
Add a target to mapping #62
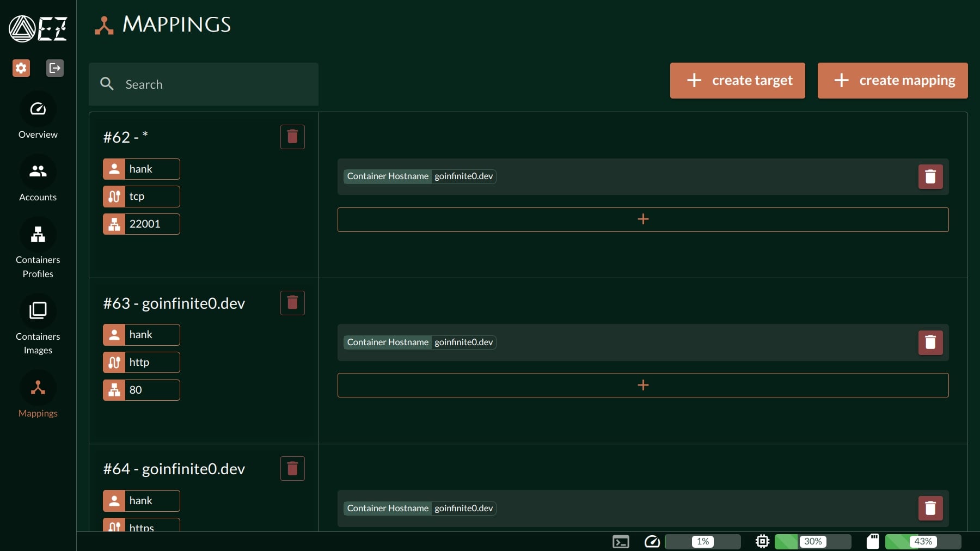pyautogui.click(x=642, y=219)
